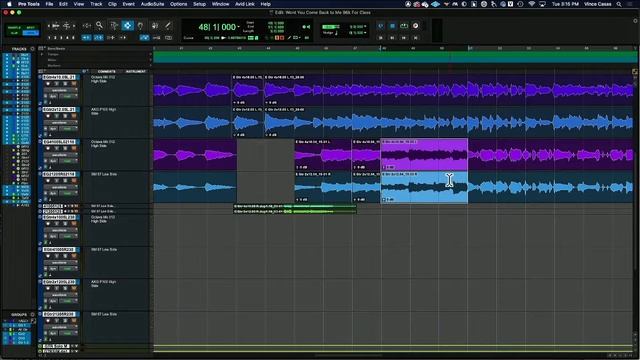Open the AudioSuite menu

coord(152,4)
